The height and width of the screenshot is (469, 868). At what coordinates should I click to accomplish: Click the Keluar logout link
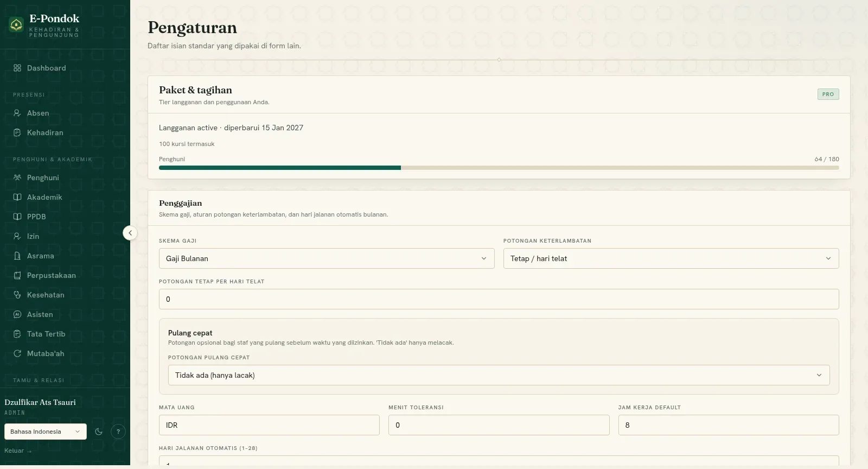click(18, 451)
